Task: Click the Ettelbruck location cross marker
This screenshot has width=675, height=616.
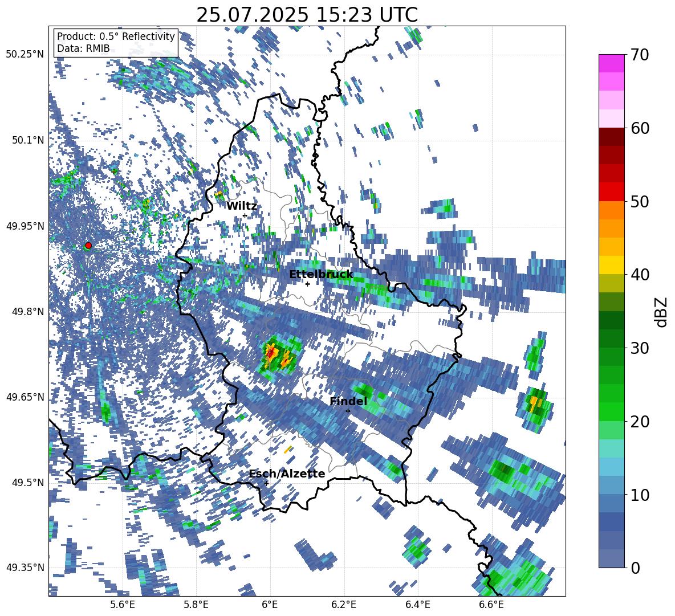Action: pyautogui.click(x=307, y=284)
